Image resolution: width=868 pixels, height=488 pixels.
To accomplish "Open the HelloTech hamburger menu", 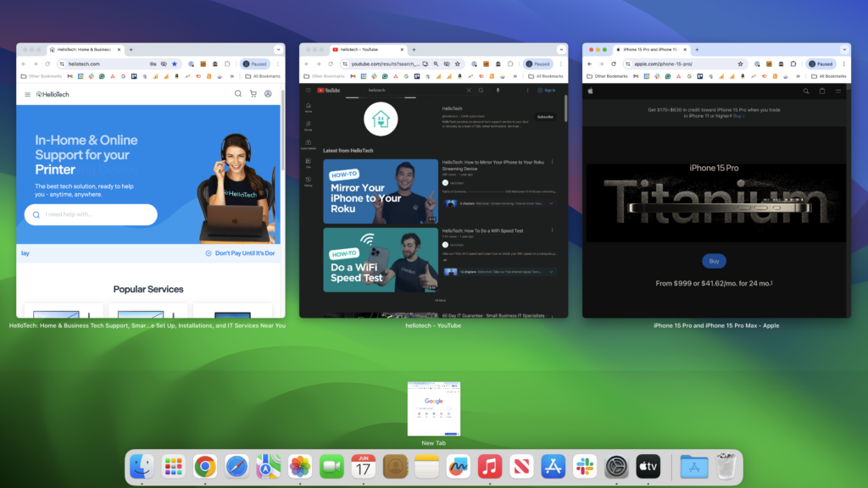I will coord(27,94).
